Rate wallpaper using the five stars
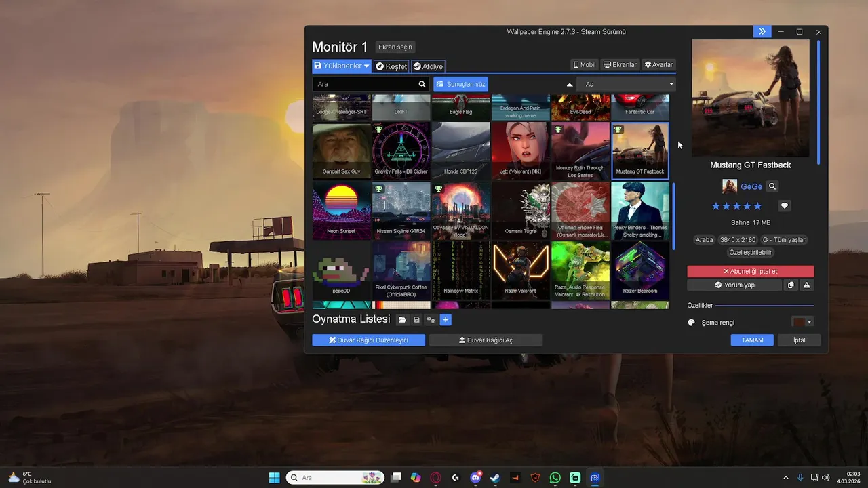The height and width of the screenshot is (488, 868). (x=736, y=206)
